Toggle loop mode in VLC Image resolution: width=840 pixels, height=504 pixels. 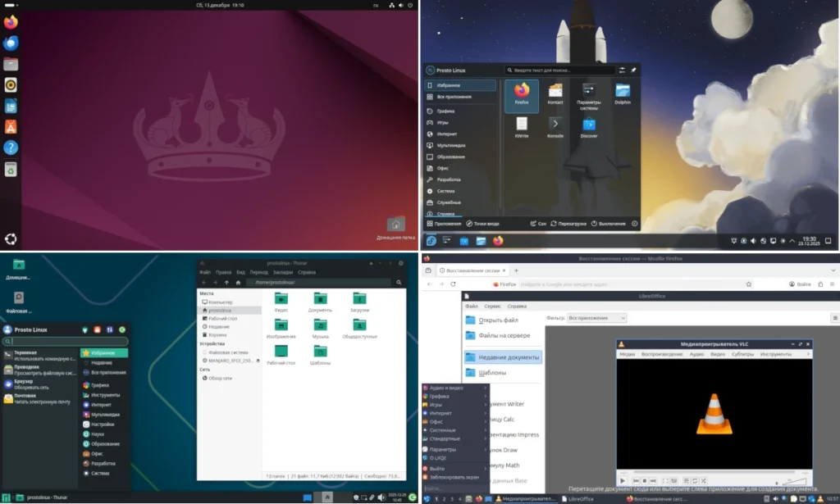coord(695,481)
